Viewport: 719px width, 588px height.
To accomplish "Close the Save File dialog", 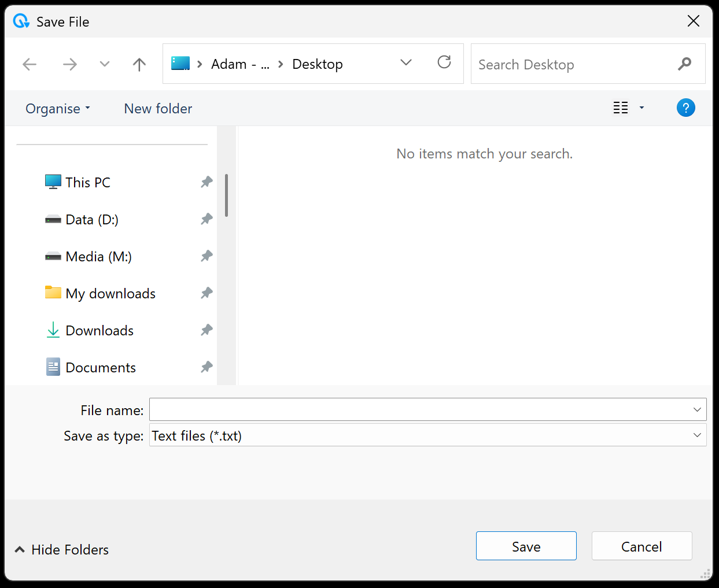I will (x=693, y=21).
